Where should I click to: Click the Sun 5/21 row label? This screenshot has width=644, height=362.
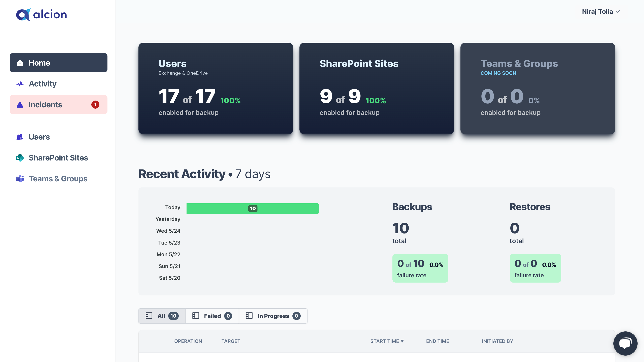pos(169,266)
